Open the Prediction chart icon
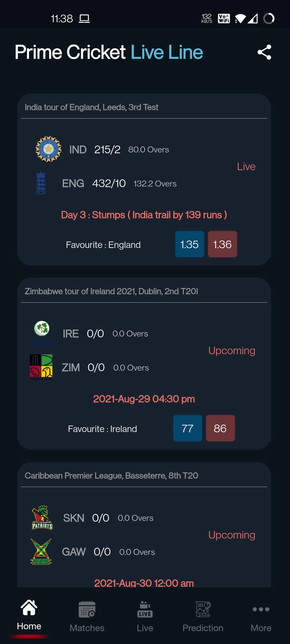This screenshot has width=290, height=644. tap(203, 609)
